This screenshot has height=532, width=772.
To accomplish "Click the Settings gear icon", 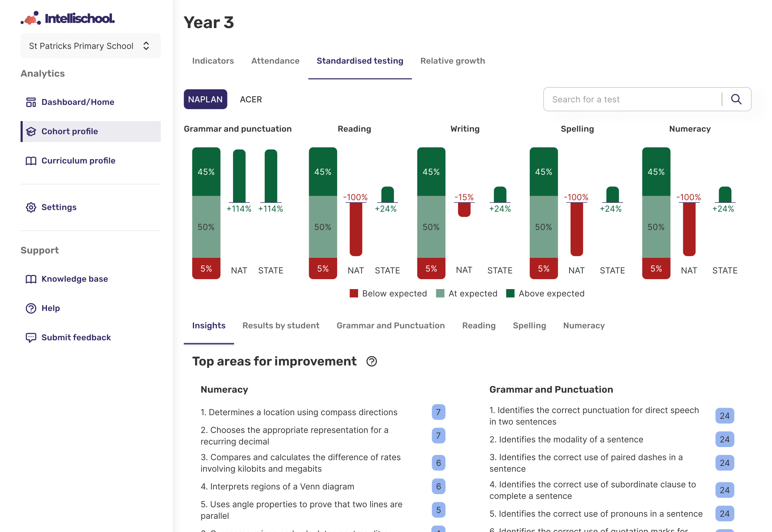I will (31, 207).
